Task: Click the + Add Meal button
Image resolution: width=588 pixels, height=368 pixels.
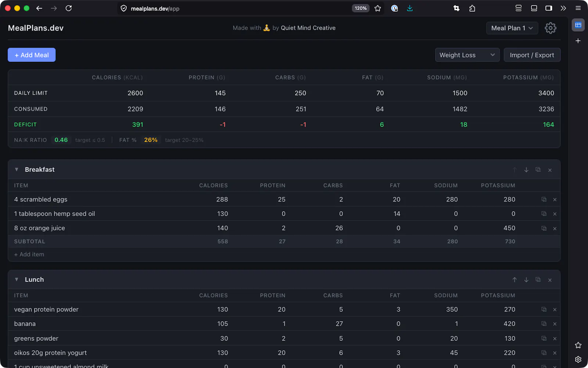Action: coord(32,55)
